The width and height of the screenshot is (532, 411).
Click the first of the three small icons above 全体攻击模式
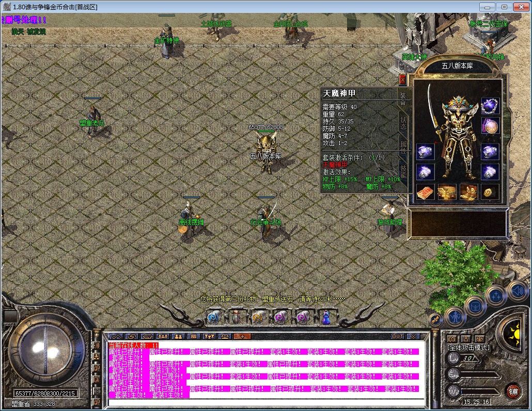pyautogui.click(x=452, y=339)
